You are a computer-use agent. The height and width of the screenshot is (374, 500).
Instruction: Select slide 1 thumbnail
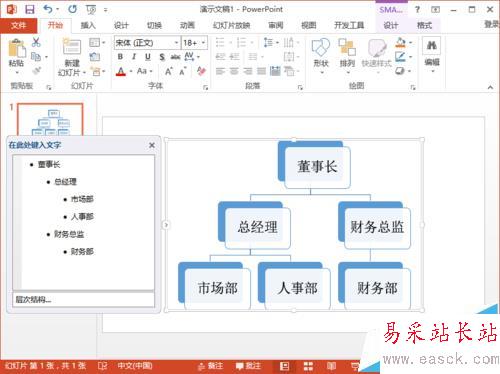pos(50,119)
